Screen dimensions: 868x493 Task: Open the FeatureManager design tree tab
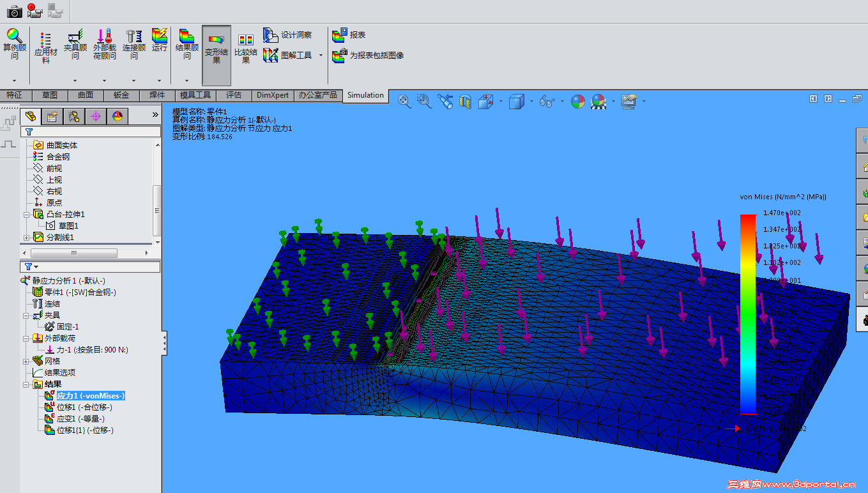click(30, 116)
